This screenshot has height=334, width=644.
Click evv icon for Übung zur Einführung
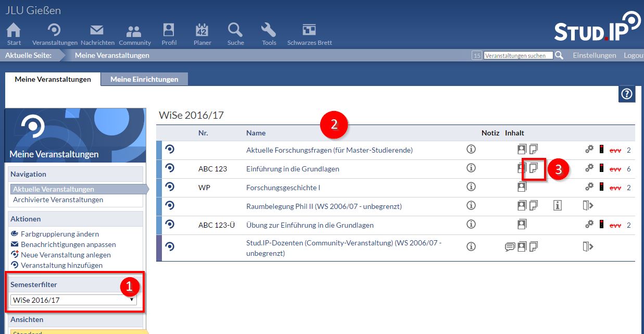pos(615,225)
